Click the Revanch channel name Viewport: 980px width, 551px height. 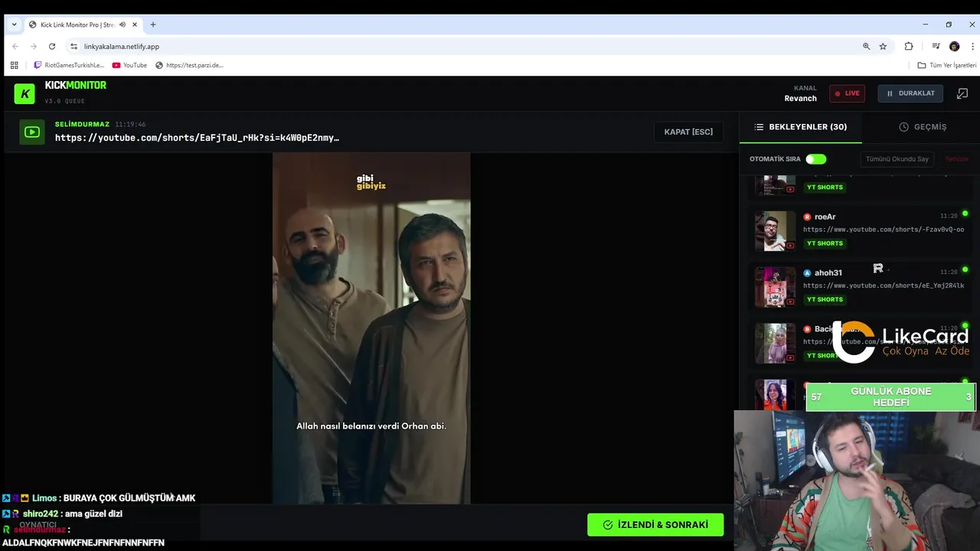(800, 98)
